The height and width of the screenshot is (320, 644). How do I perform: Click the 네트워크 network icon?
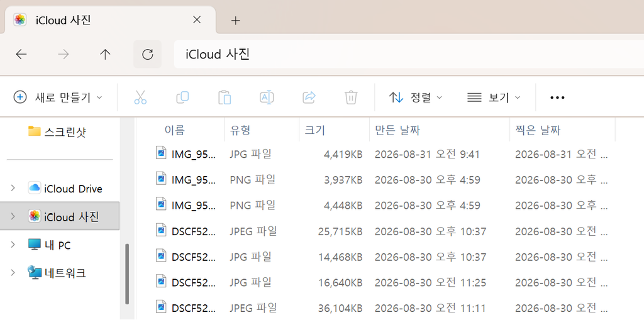pos(35,272)
